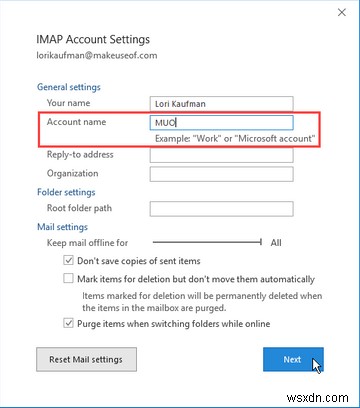The height and width of the screenshot is (408, 360).
Task: Click the Items marked for deletion note
Action: [202, 302]
